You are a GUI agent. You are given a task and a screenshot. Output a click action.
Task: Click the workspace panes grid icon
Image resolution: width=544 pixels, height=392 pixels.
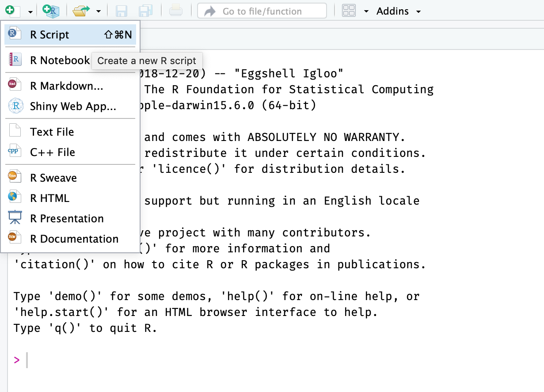point(349,11)
